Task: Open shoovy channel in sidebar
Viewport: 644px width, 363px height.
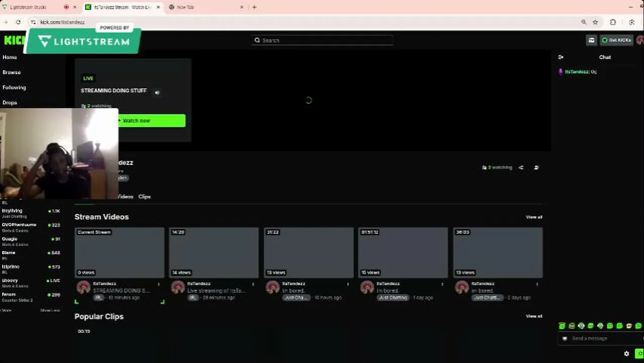Action: coord(31,283)
